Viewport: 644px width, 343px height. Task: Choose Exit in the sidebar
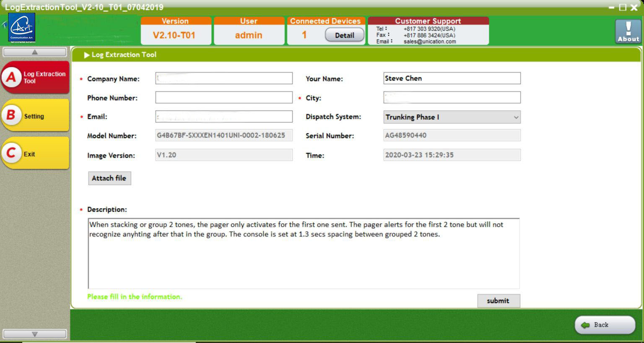coord(35,153)
